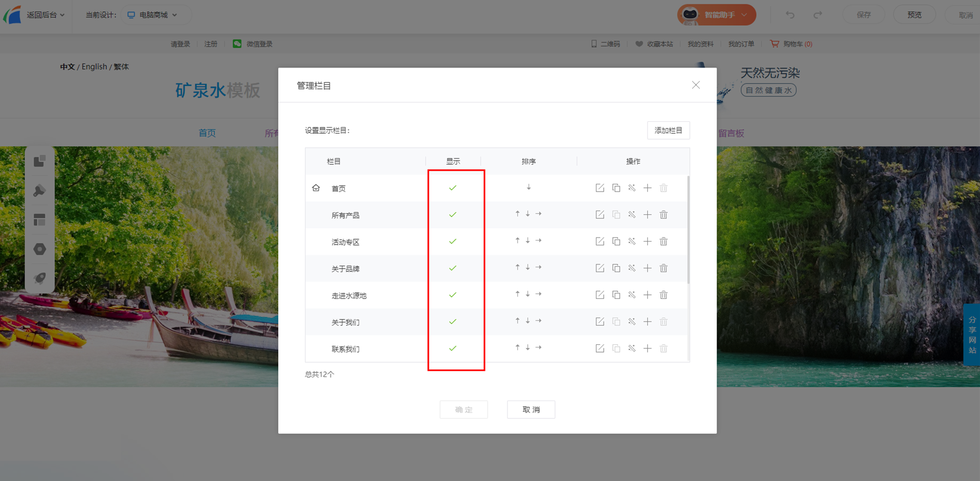Click the 确定 button in the dialog
The image size is (980, 481).
click(463, 409)
